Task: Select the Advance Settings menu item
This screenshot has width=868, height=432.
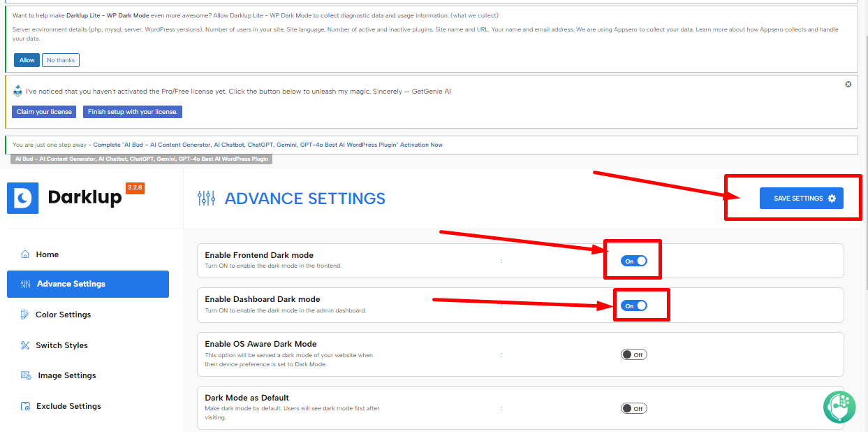Action: tap(88, 284)
